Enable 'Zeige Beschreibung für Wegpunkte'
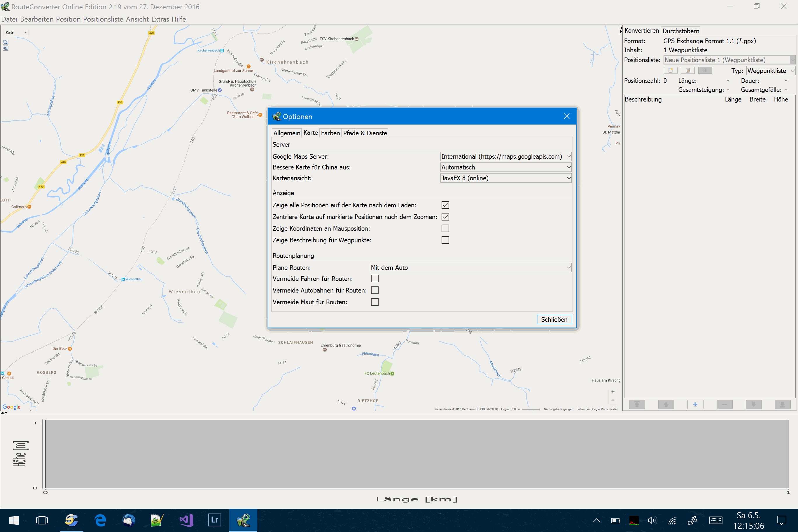The width and height of the screenshot is (798, 532). click(445, 240)
